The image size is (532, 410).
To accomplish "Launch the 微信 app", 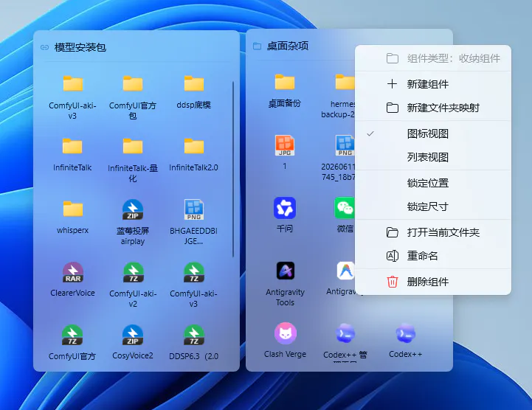I will pyautogui.click(x=345, y=208).
